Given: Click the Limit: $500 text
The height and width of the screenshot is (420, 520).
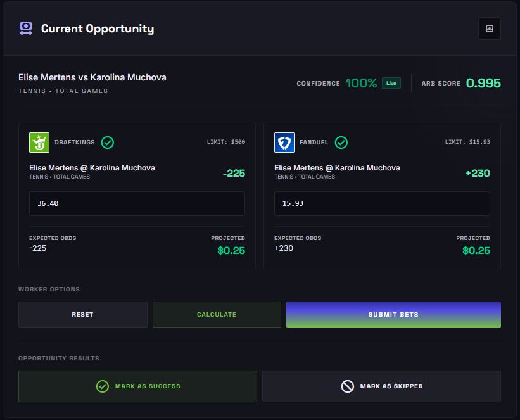Looking at the screenshot, I should pyautogui.click(x=226, y=142).
